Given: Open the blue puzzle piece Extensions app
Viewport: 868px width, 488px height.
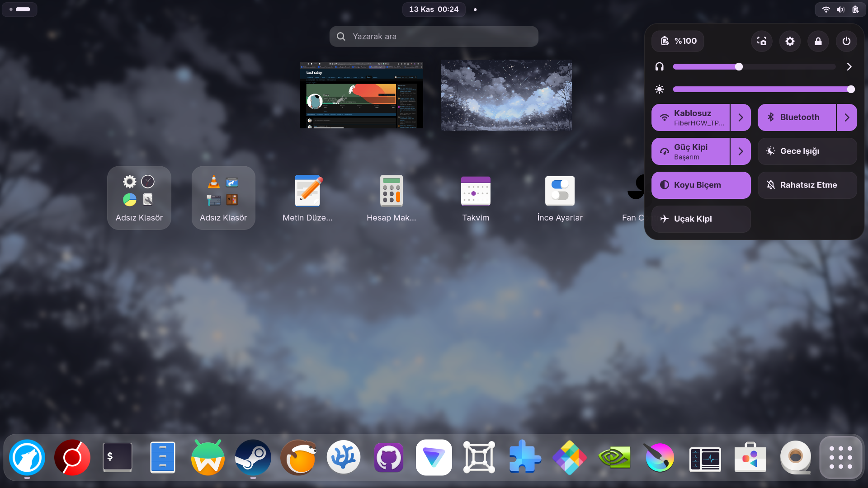Looking at the screenshot, I should point(524,457).
